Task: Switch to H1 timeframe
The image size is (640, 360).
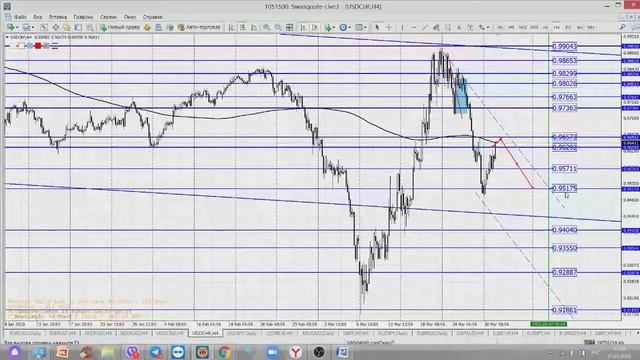Action: click(x=546, y=27)
